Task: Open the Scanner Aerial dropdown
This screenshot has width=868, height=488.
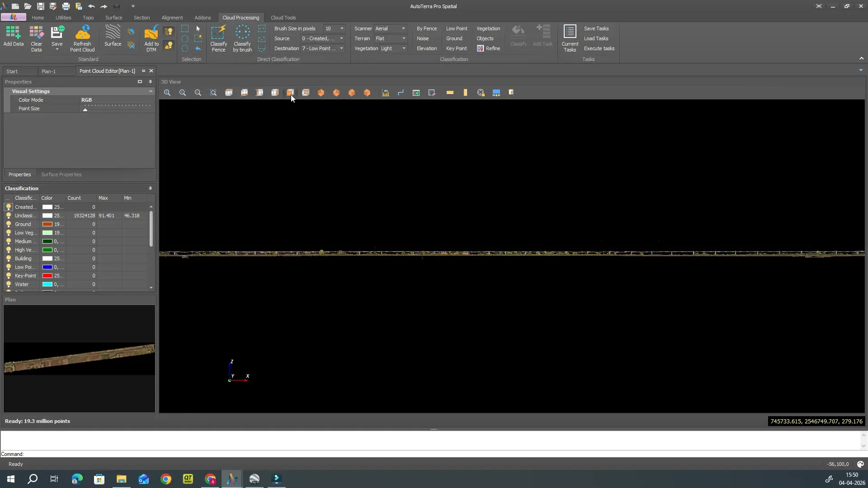Action: pyautogui.click(x=390, y=28)
